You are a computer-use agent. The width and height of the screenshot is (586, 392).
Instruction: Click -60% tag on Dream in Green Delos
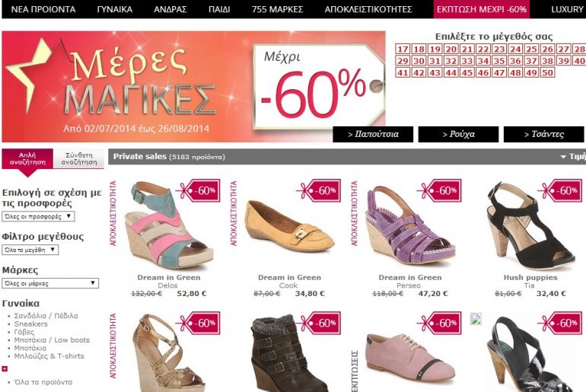(198, 190)
